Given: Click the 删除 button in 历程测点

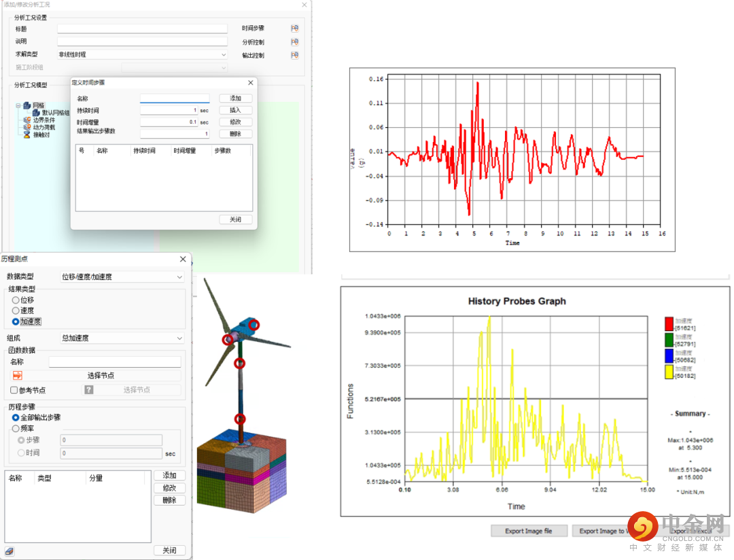Looking at the screenshot, I should (x=169, y=501).
